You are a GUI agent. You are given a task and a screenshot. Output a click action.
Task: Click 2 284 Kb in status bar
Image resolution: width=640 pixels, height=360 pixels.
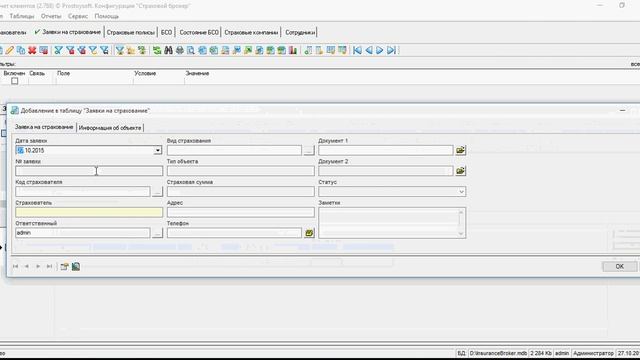tap(541, 353)
